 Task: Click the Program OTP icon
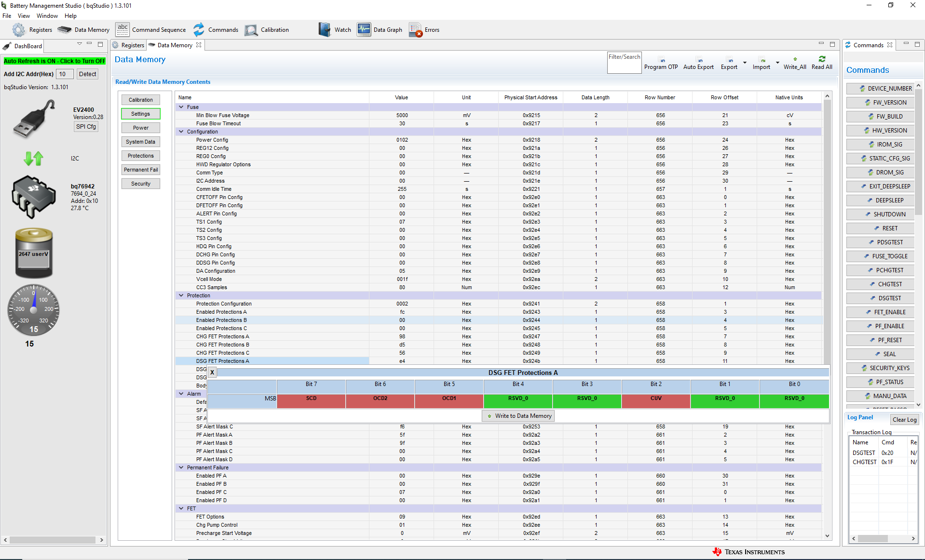663,60
